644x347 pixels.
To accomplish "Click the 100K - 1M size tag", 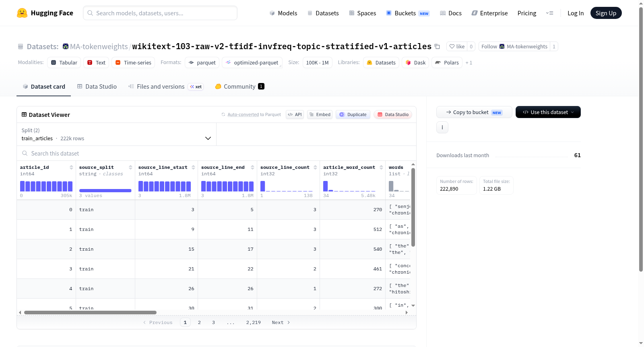I will coord(317,62).
